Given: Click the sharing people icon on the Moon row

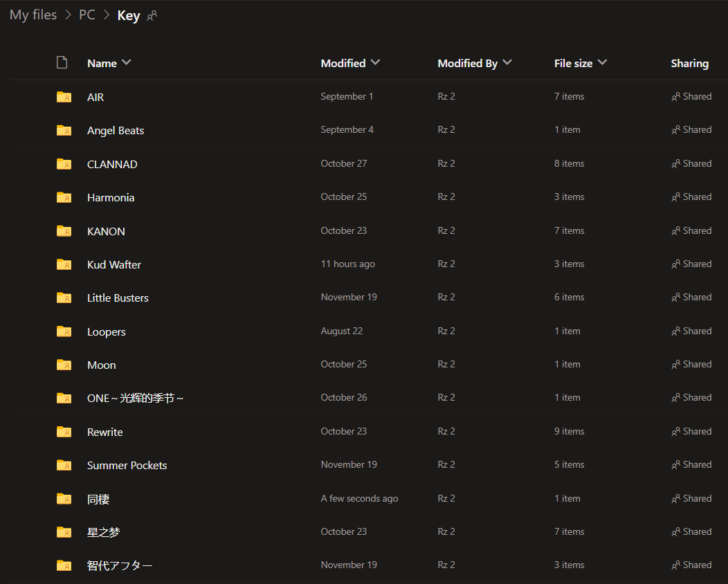Looking at the screenshot, I should 676,365.
